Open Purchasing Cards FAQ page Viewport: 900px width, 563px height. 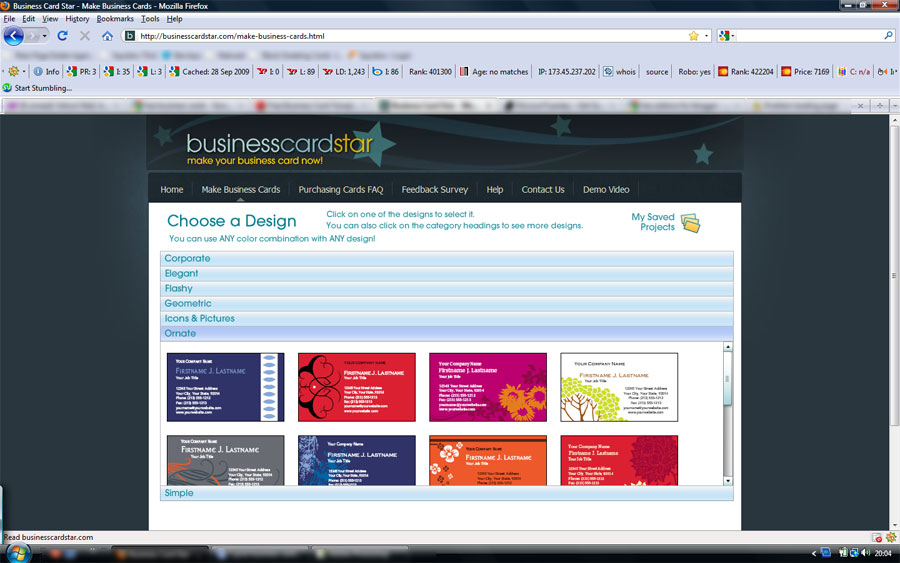coord(340,189)
